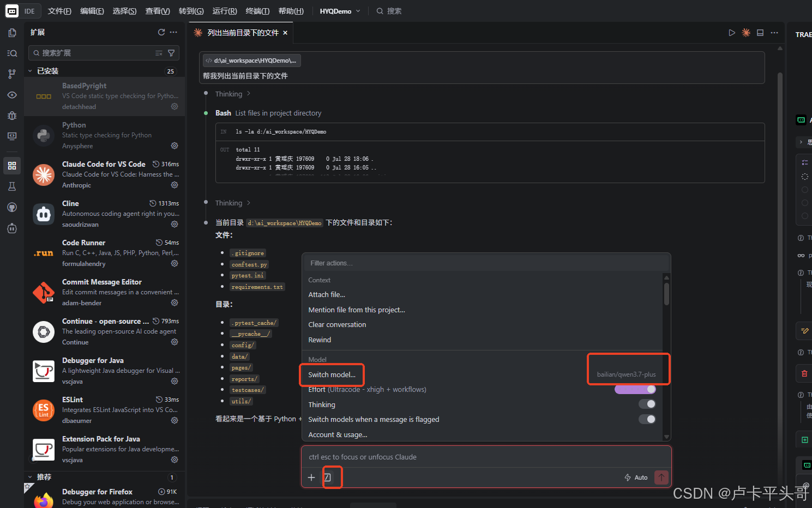The width and height of the screenshot is (812, 508).
Task: Expand the first Thinking block
Action: point(233,94)
